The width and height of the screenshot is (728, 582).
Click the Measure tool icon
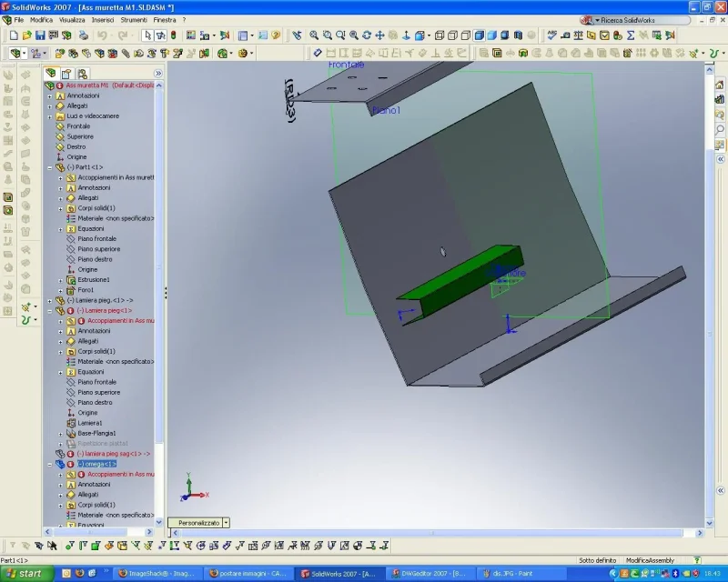point(565,35)
